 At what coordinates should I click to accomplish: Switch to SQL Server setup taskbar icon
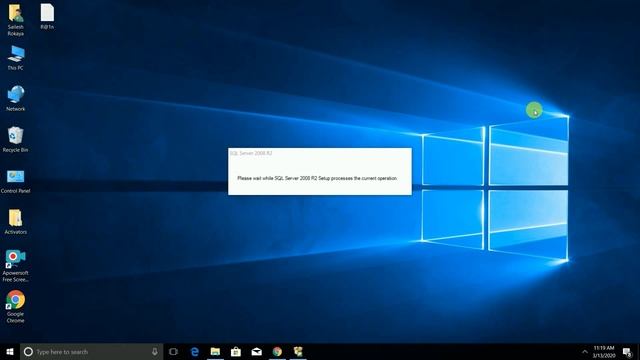pyautogui.click(x=298, y=351)
